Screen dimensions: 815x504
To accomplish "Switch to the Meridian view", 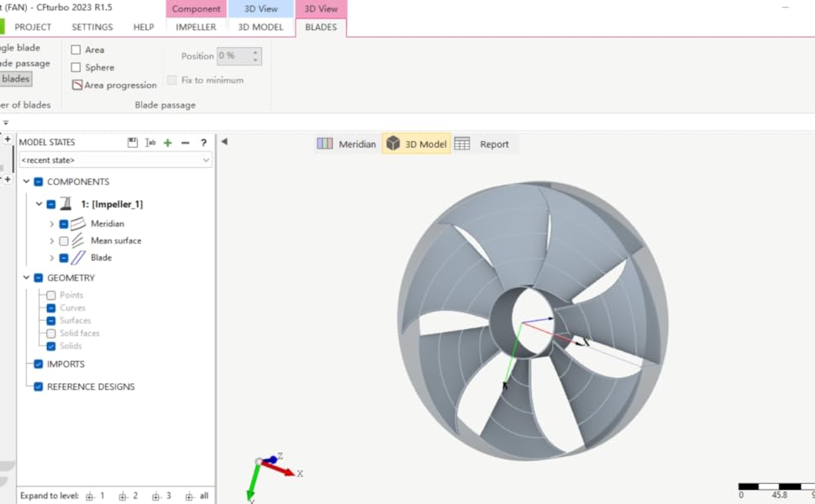I will pos(346,144).
